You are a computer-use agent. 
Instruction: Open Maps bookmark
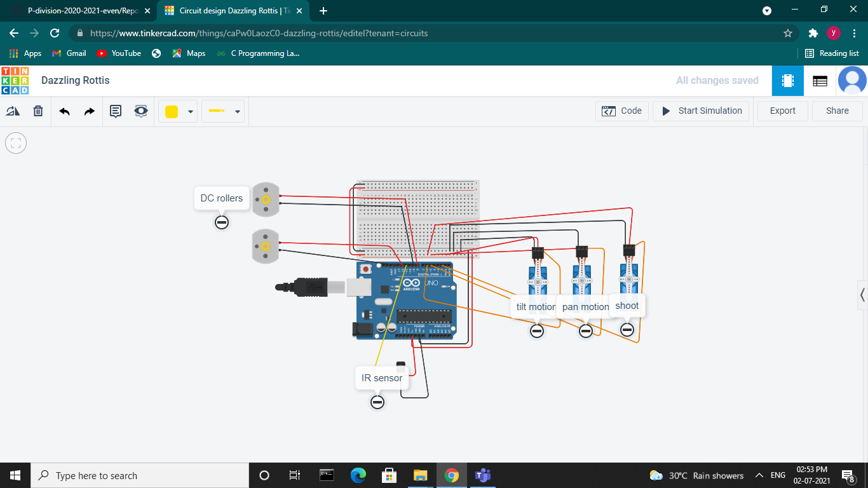189,53
